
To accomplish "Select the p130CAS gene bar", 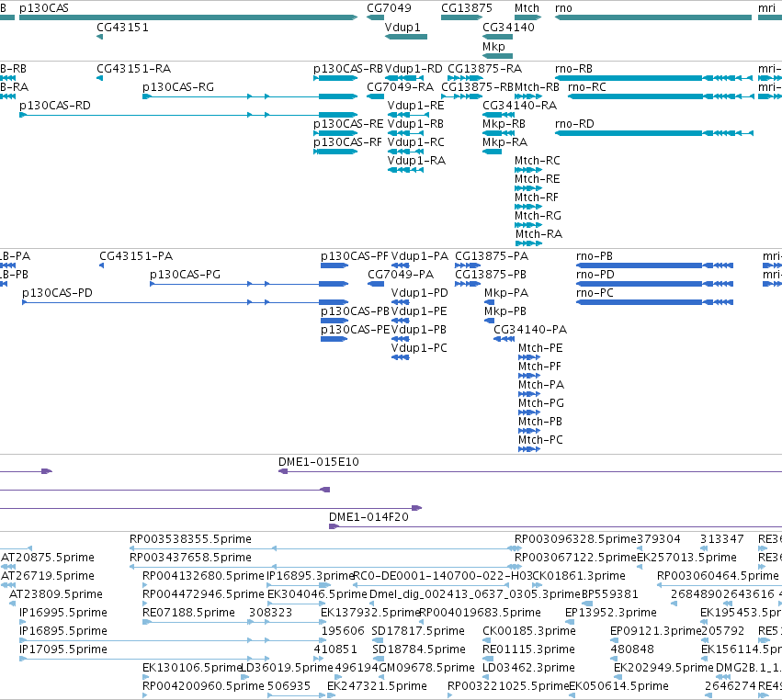I will 188,17.
